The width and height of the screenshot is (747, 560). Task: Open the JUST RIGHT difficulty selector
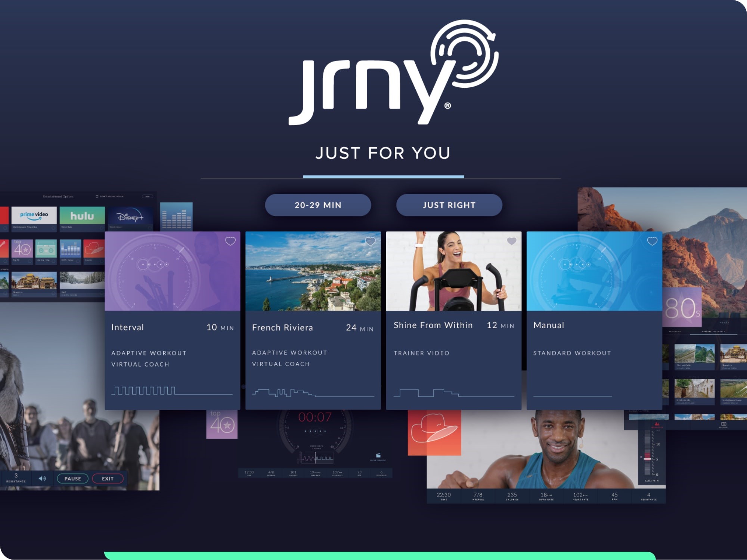(449, 205)
